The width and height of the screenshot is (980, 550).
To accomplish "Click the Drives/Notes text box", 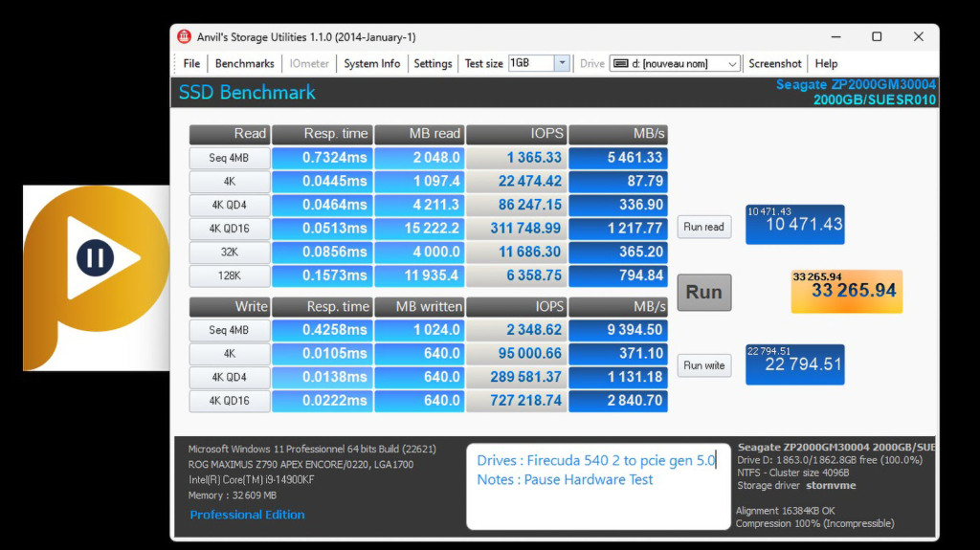I will (598, 486).
